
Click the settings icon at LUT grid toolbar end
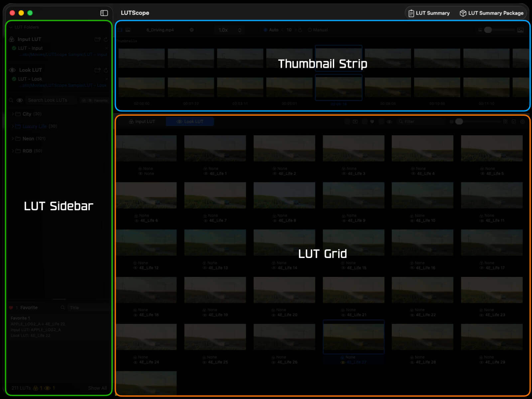tap(522, 122)
